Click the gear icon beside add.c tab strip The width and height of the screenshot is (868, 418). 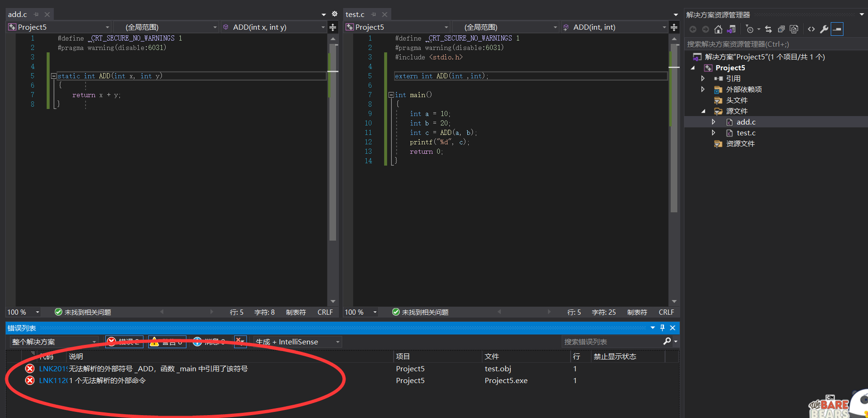coord(335,14)
